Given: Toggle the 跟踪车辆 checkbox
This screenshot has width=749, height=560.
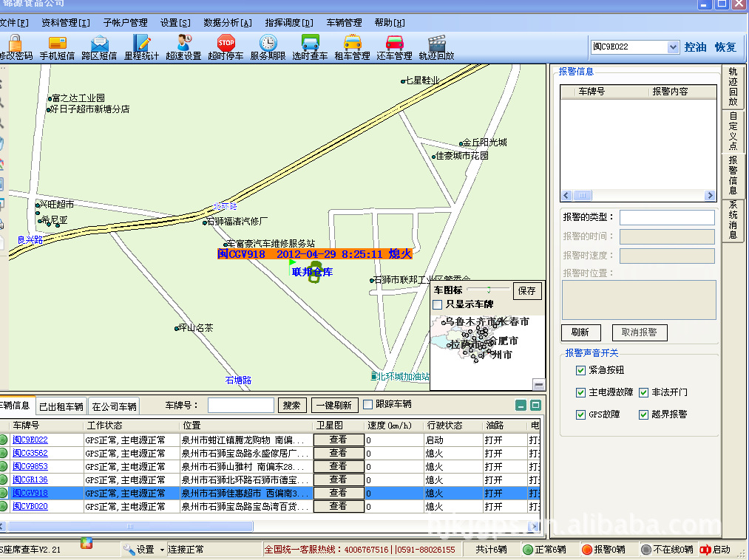Looking at the screenshot, I should pos(368,404).
